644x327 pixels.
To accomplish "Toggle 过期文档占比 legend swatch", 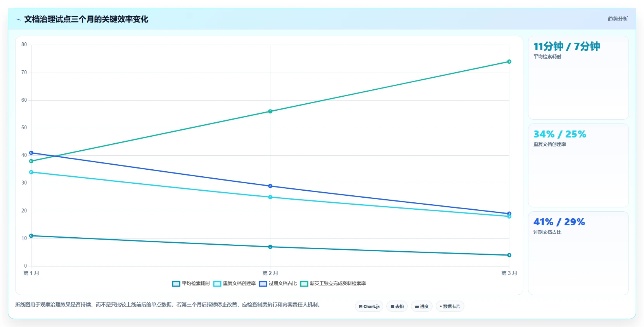I will click(x=263, y=284).
